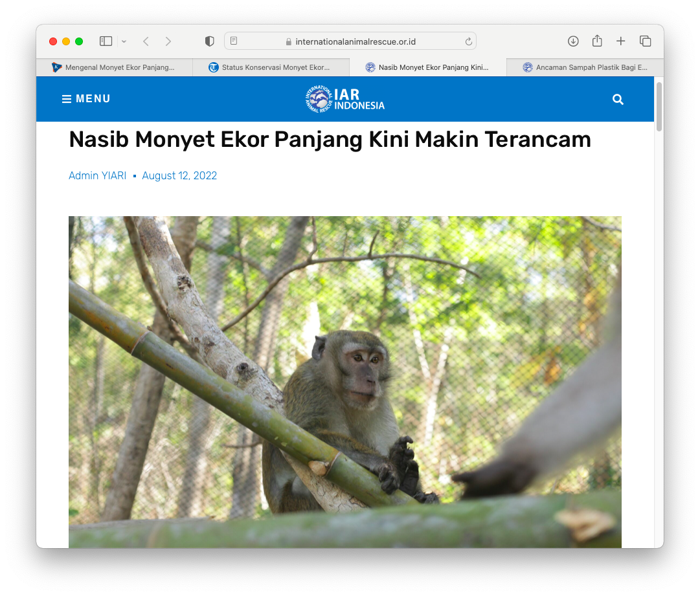Click the IAR Indonesia logo
700x596 pixels.
(x=344, y=98)
